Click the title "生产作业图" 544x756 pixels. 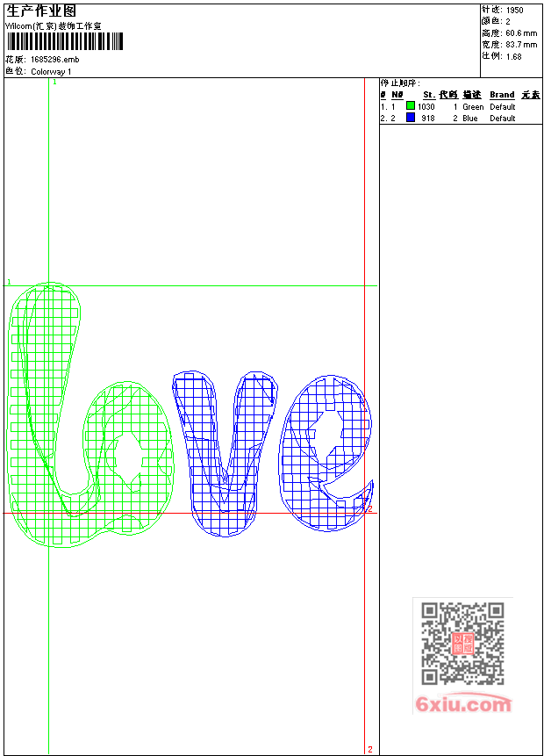click(x=41, y=11)
